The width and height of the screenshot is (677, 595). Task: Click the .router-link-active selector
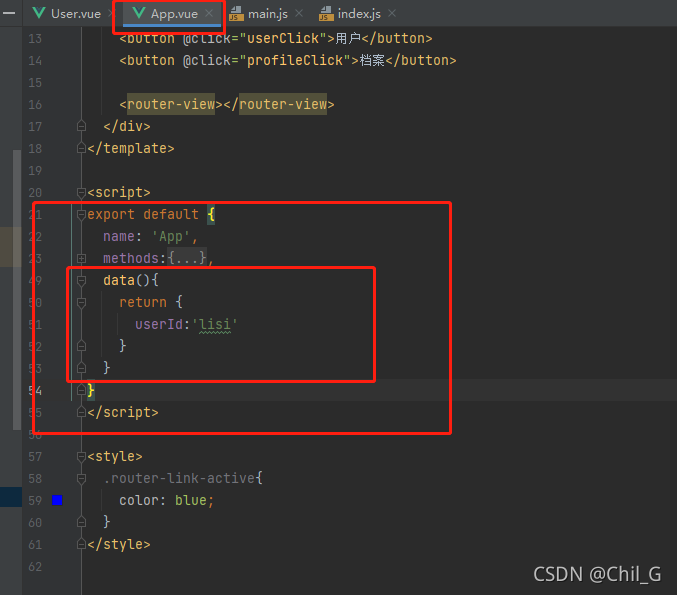(x=179, y=478)
